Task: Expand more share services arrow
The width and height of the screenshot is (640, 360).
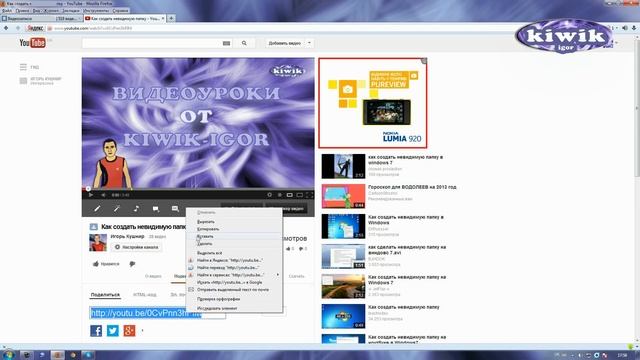Action: (142, 330)
